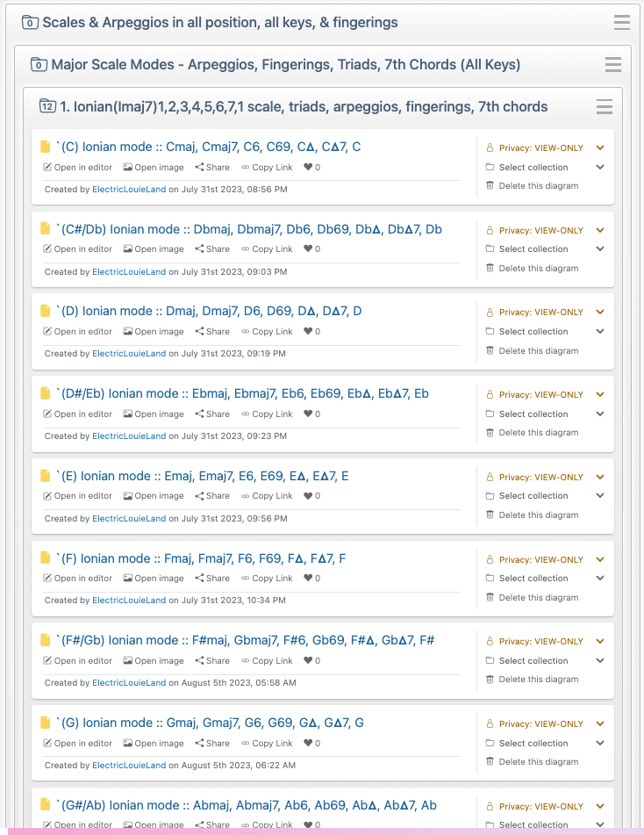Viewport: 644px width, 835px height.
Task: Like the (G) Ionian mode diagram heart
Action: click(x=308, y=743)
